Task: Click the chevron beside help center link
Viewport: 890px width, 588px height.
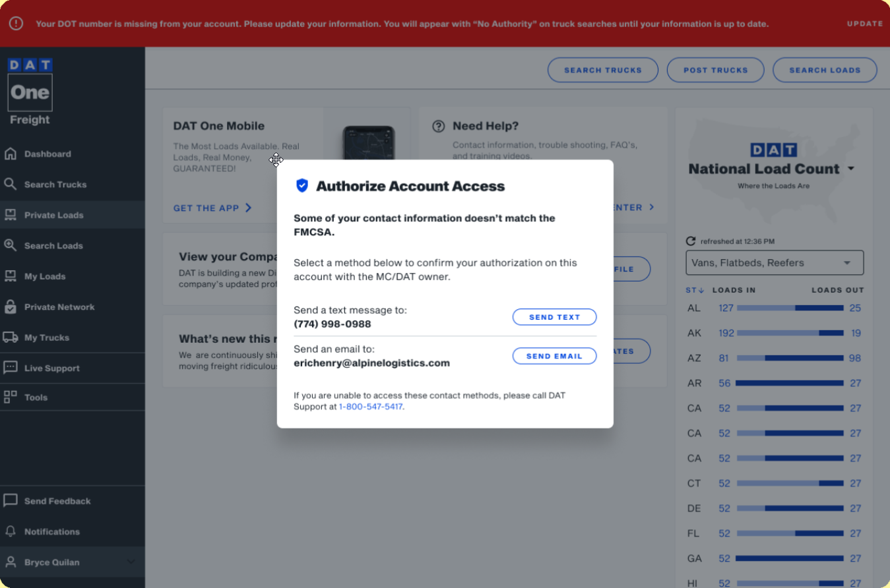Action: [x=651, y=207]
